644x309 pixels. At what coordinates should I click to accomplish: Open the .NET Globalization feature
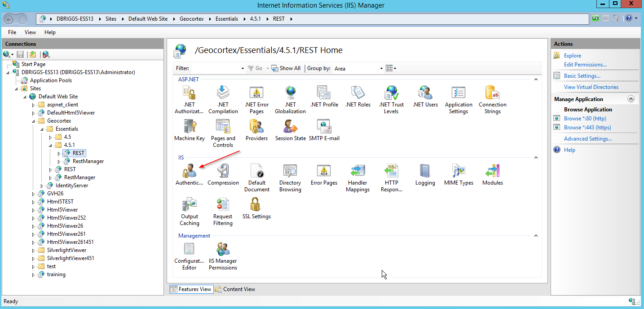click(x=290, y=100)
